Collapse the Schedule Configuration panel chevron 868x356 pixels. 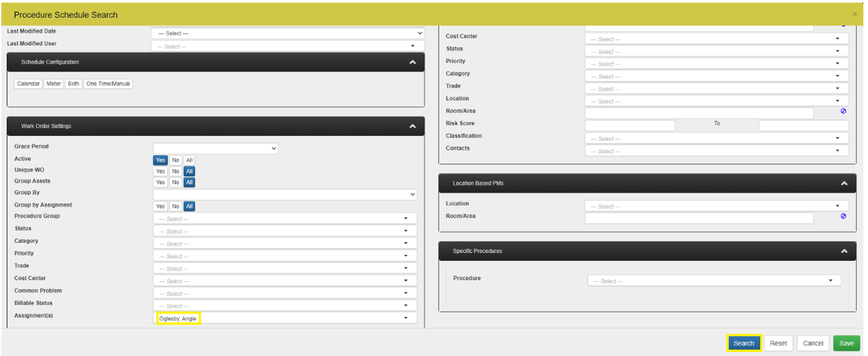412,62
